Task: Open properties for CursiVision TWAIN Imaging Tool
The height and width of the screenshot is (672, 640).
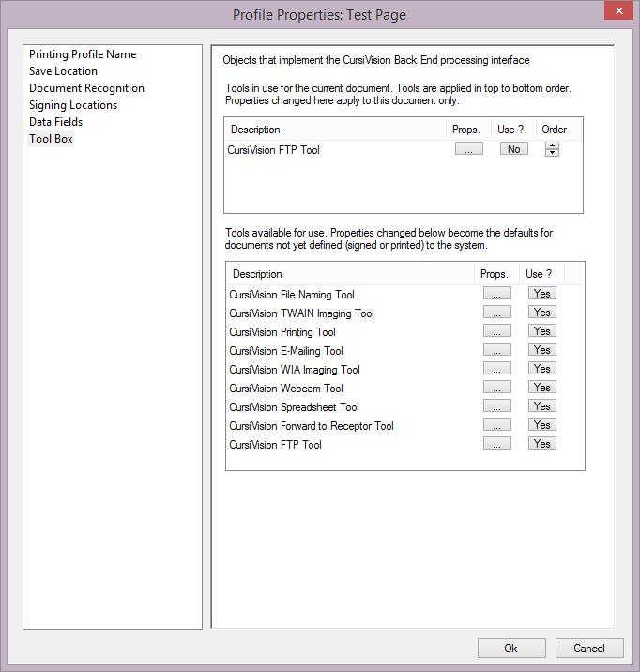Action: pyautogui.click(x=496, y=313)
